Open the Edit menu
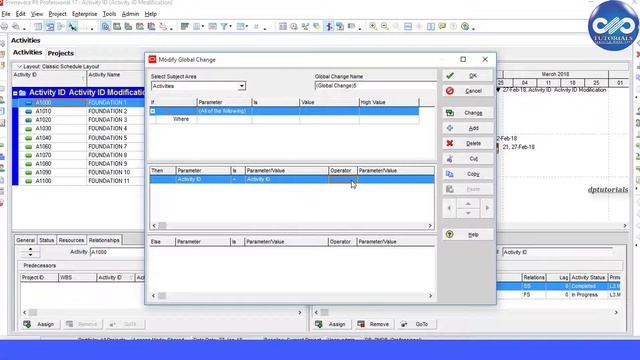 [x=20, y=14]
